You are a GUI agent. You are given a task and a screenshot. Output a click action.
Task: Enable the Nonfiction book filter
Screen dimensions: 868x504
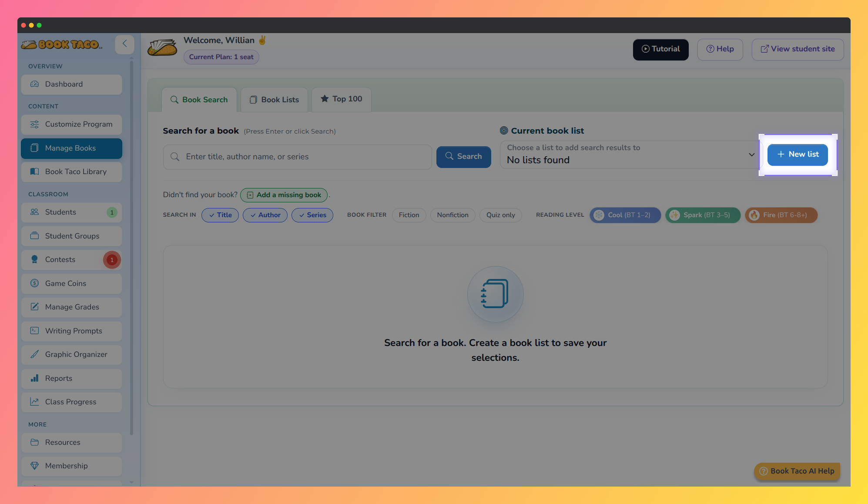tap(452, 215)
